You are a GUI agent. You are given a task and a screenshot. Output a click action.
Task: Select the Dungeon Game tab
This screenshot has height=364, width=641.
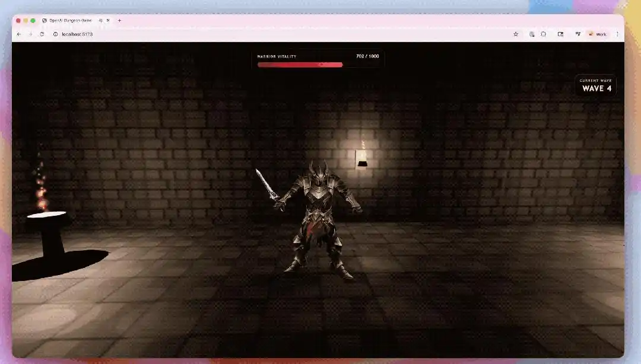click(70, 20)
